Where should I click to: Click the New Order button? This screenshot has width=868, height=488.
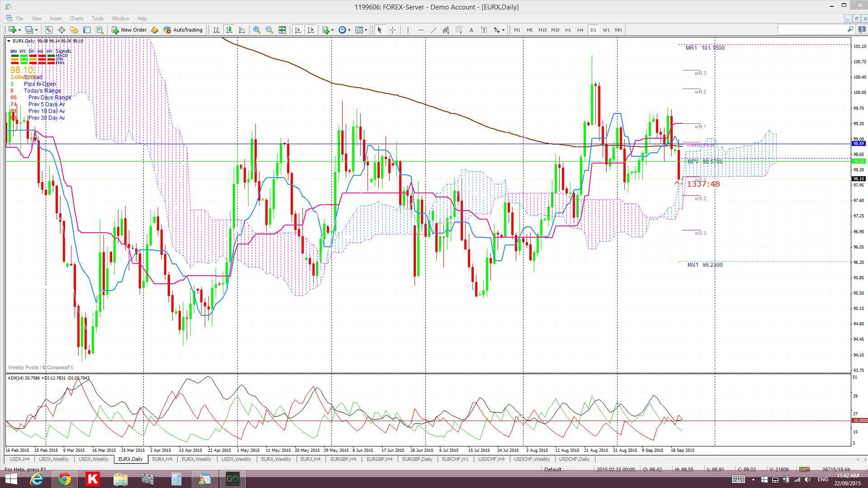pyautogui.click(x=130, y=30)
